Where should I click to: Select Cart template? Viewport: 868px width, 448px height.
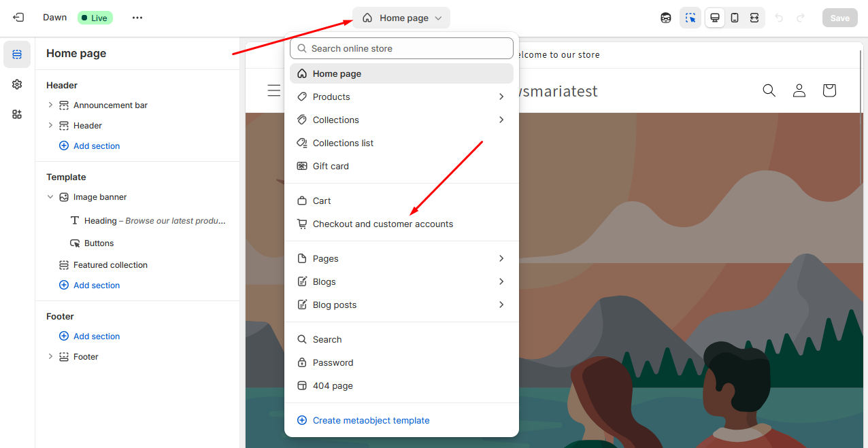[x=401, y=201]
